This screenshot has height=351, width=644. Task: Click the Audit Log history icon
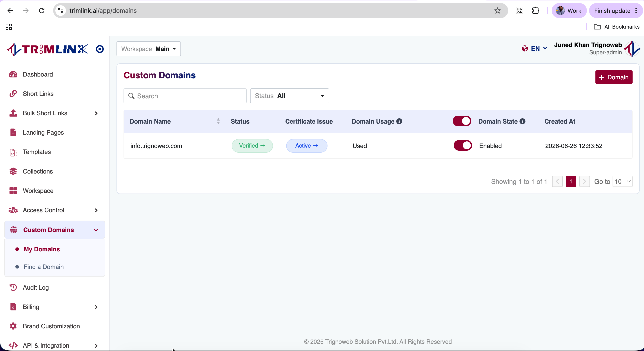[13, 287]
